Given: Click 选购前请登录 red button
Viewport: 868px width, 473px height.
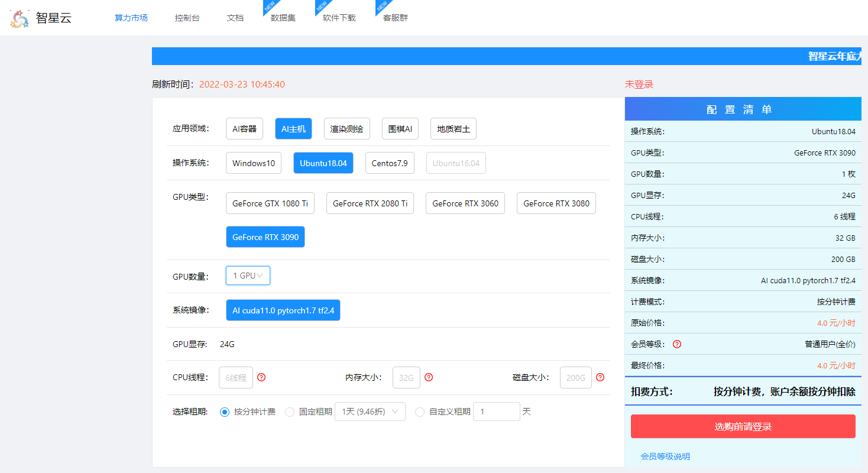Looking at the screenshot, I should pyautogui.click(x=743, y=426).
